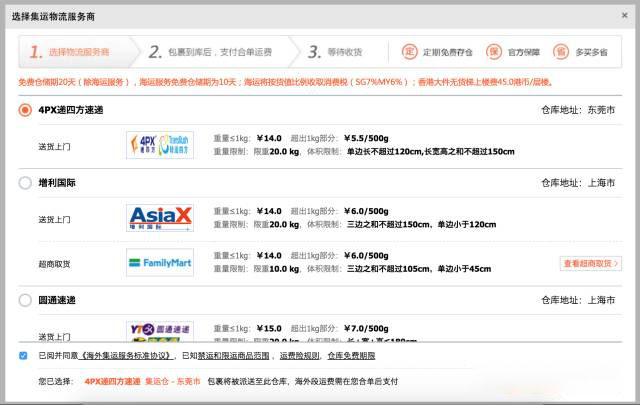Open step 1 选择物流服务商 tab

pos(78,52)
